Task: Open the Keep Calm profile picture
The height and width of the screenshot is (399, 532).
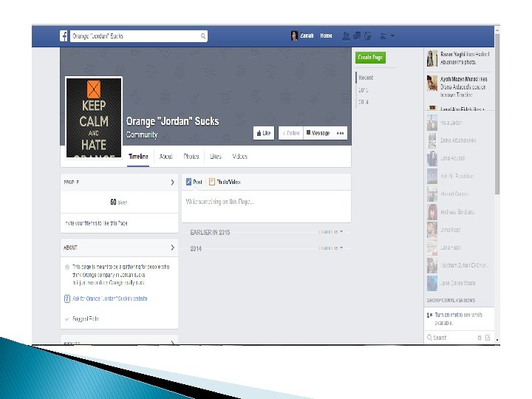Action: [x=94, y=117]
